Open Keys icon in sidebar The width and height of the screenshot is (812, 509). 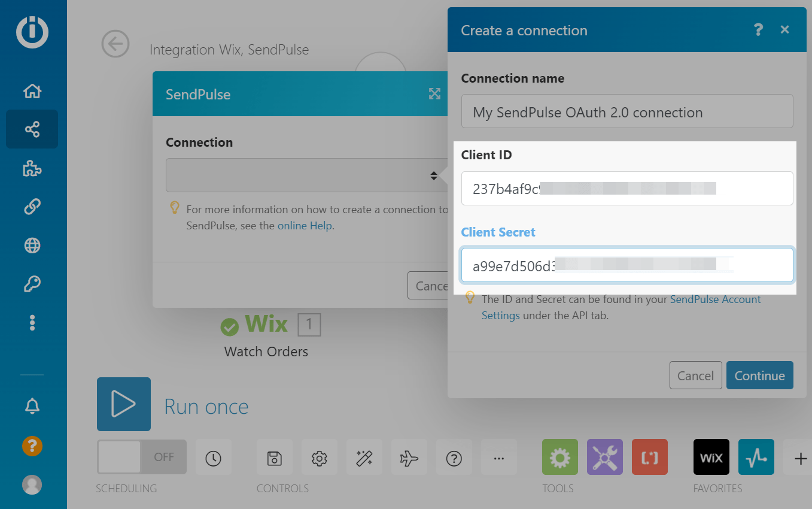click(32, 284)
